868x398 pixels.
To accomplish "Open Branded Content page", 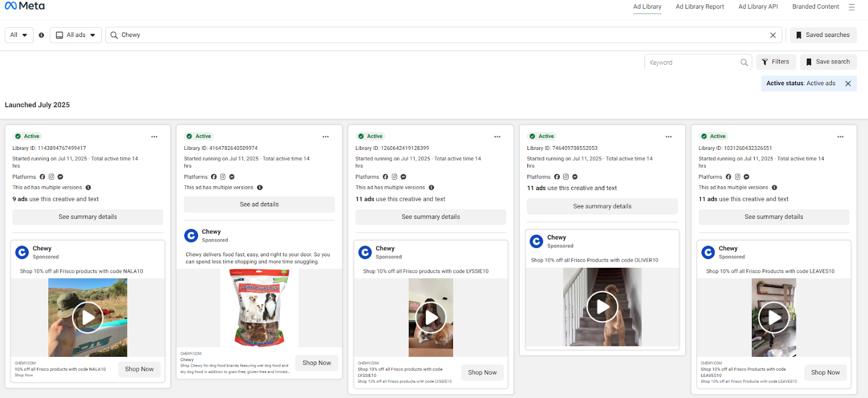I will 815,7.
